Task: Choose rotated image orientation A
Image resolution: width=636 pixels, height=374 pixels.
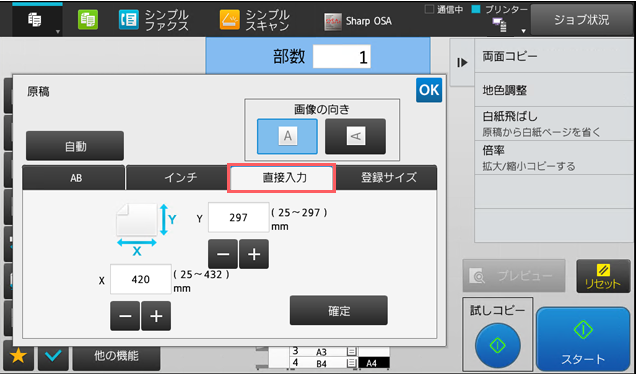Action: point(355,136)
